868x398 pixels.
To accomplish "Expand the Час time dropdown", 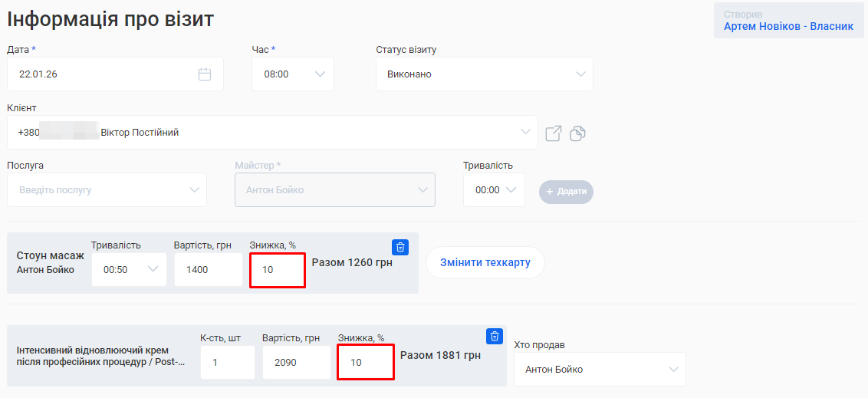I will (x=320, y=74).
